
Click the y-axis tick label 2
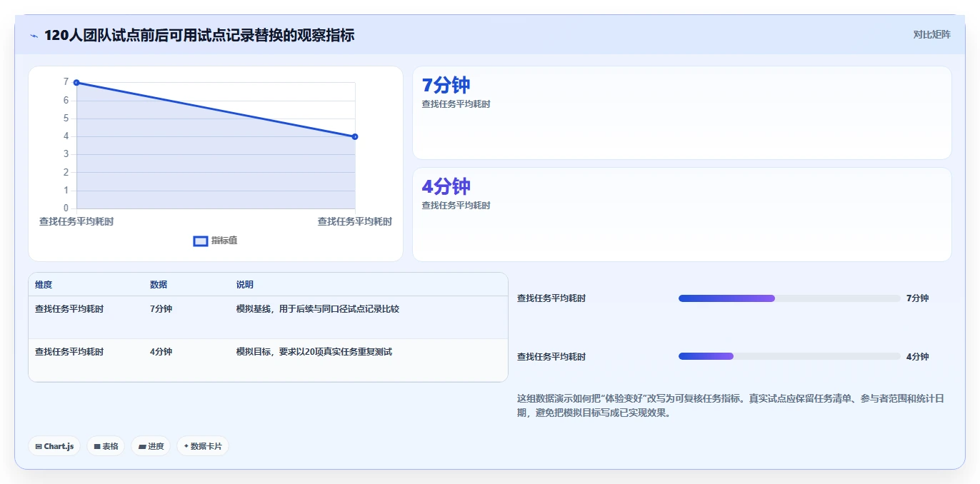66,172
